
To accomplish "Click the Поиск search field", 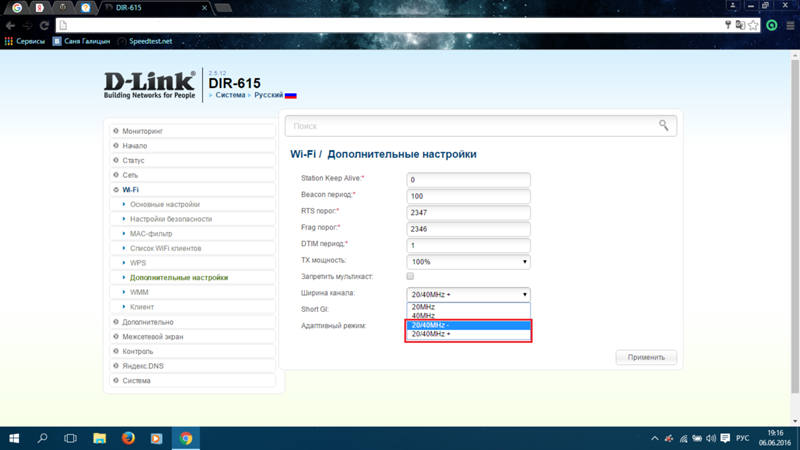I will coord(481,126).
